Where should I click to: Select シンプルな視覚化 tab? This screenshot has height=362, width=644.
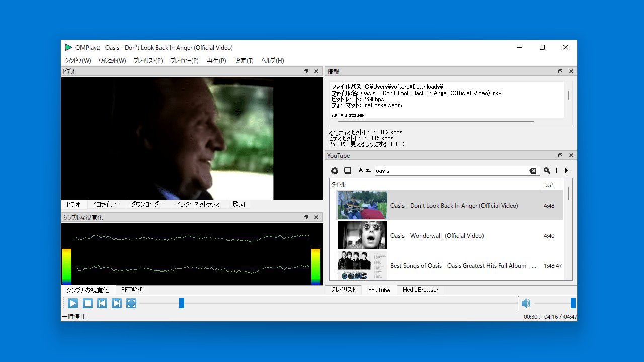[x=88, y=290]
